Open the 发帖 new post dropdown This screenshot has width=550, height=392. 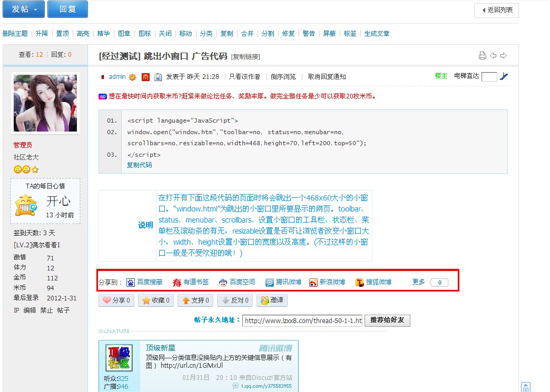point(24,9)
